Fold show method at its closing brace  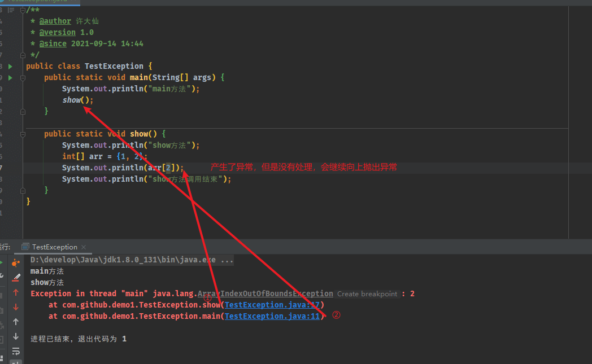[x=23, y=191]
